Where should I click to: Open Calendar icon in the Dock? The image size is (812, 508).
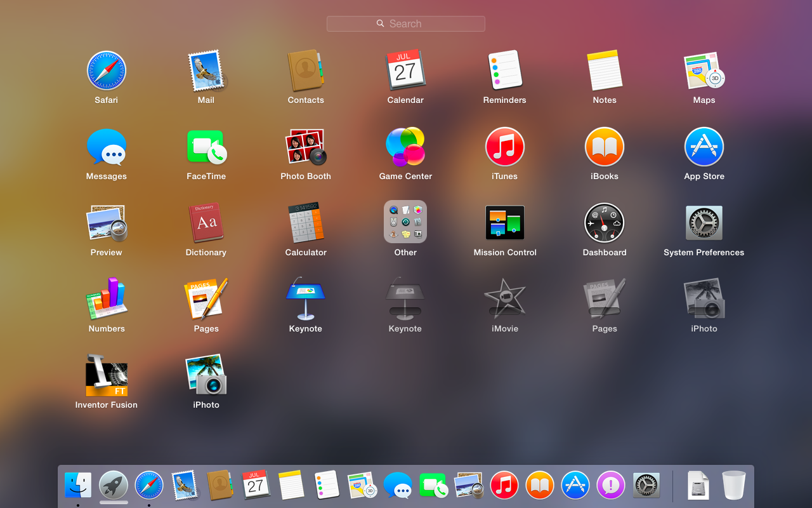pos(256,486)
